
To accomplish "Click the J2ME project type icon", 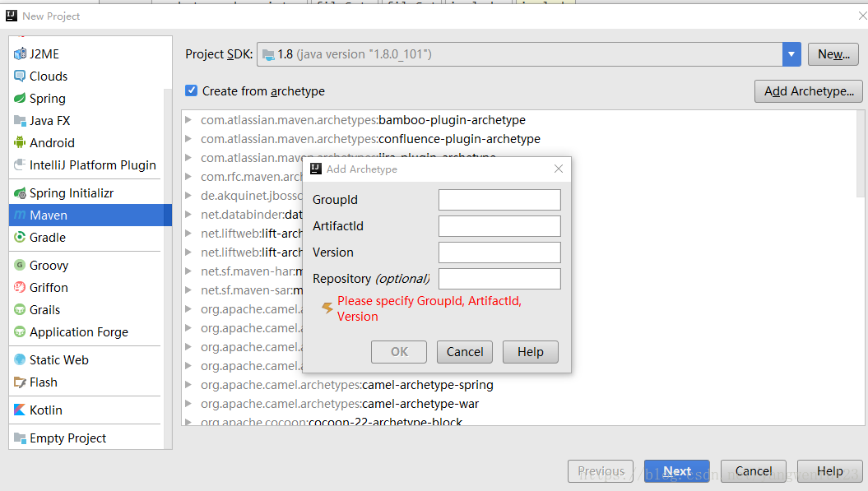I will (x=20, y=53).
